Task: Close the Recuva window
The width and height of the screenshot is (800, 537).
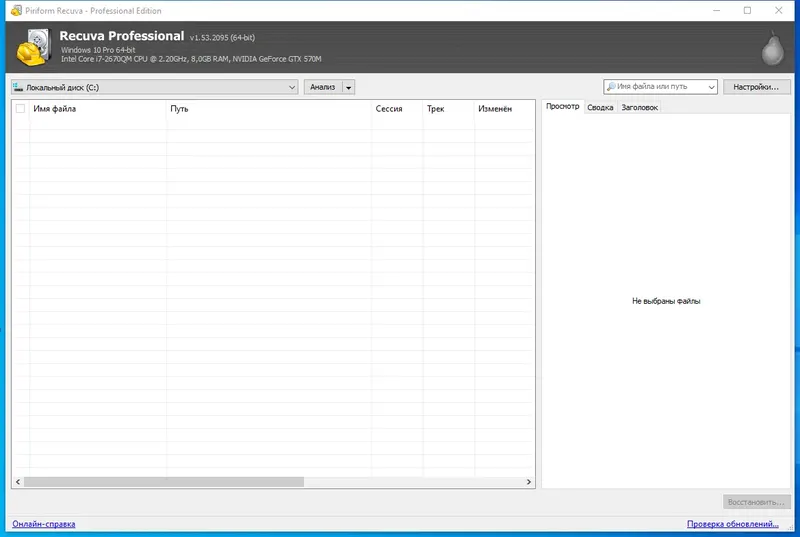Action: click(x=779, y=10)
